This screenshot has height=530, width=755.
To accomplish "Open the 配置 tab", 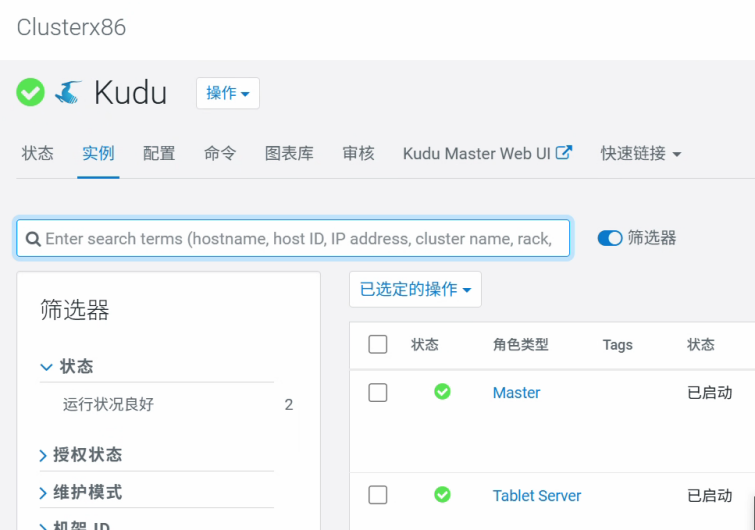I will click(x=159, y=154).
